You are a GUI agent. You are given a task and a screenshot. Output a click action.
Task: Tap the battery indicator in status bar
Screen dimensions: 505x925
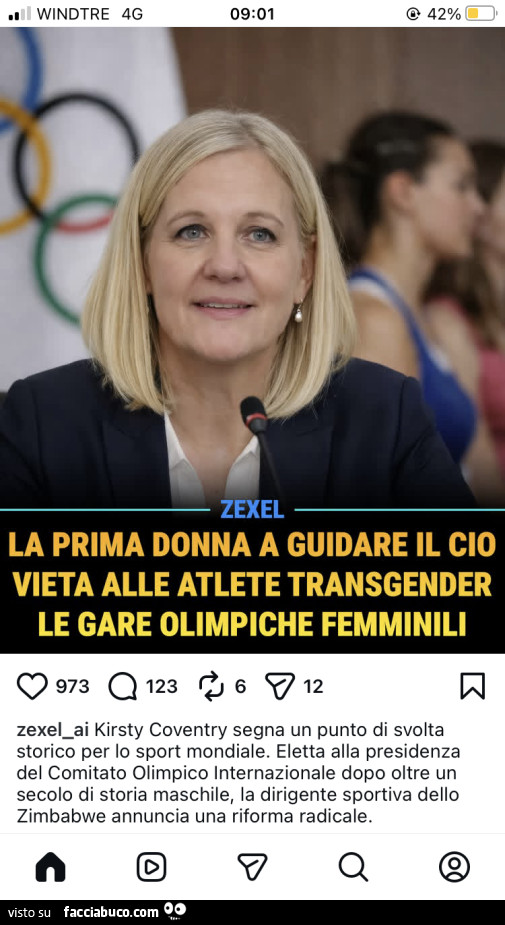481,13
